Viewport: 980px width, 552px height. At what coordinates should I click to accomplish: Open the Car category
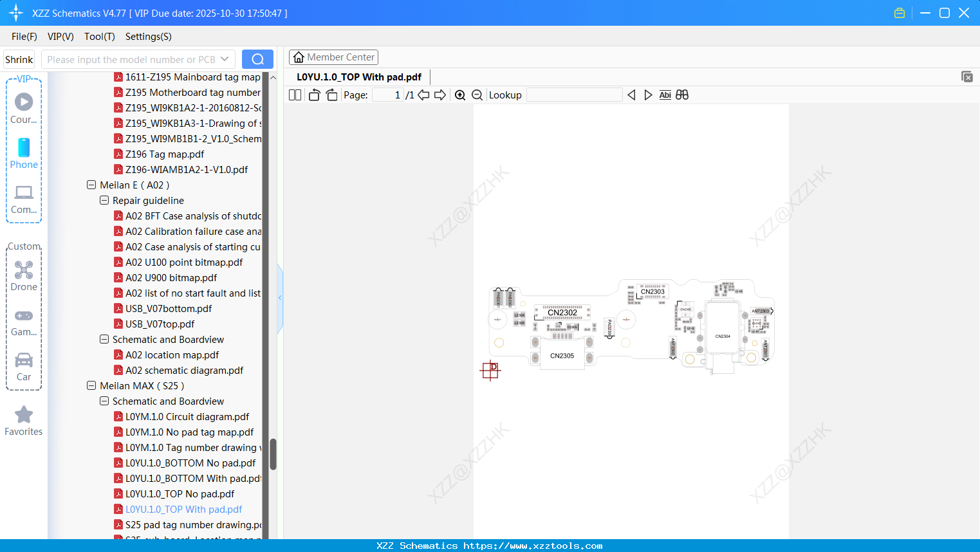point(24,367)
